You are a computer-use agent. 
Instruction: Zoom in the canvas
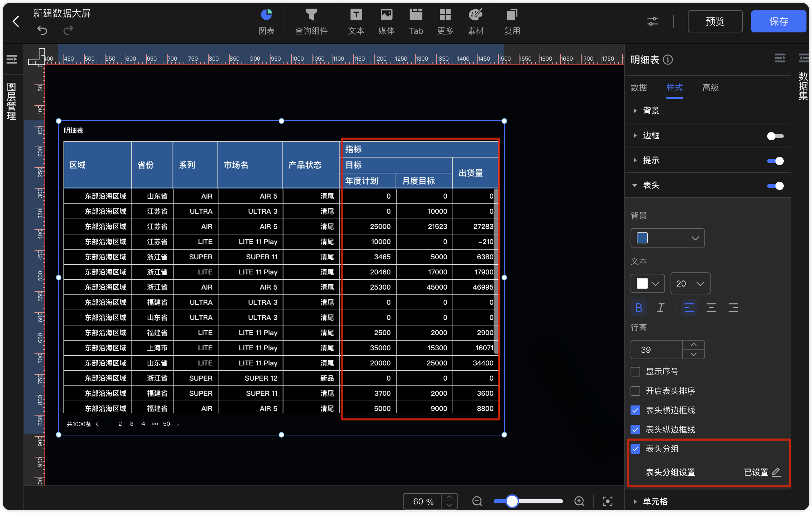point(579,501)
